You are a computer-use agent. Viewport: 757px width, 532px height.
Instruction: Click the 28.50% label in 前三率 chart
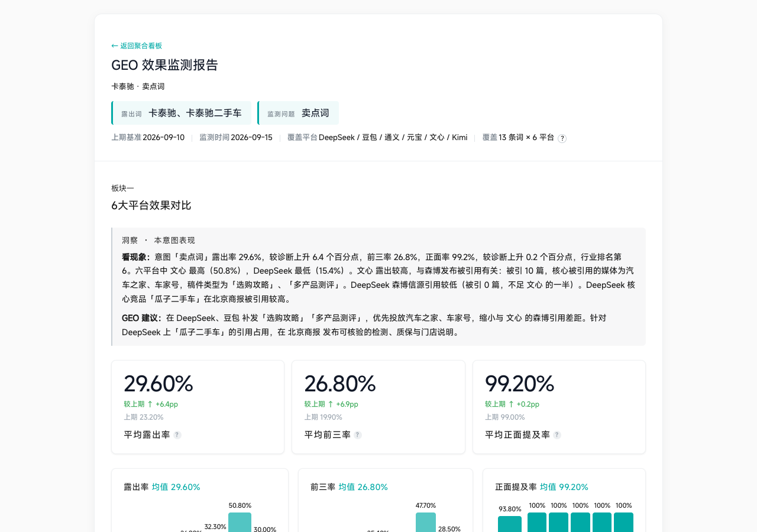449,529
